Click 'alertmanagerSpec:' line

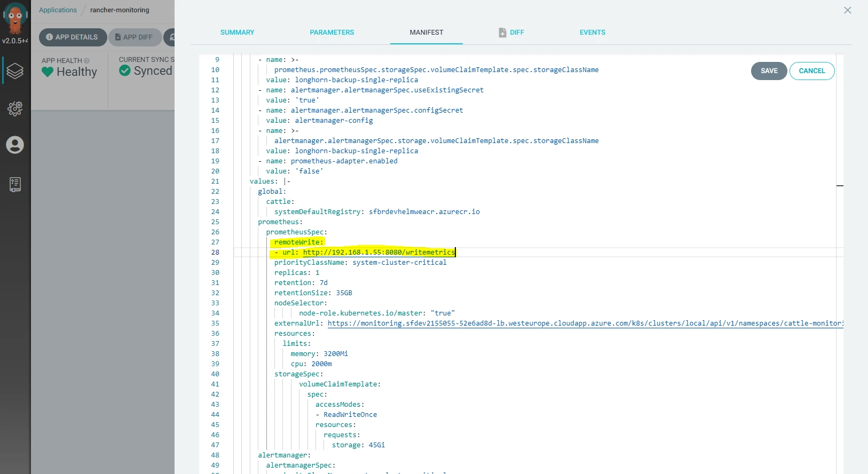[301, 465]
